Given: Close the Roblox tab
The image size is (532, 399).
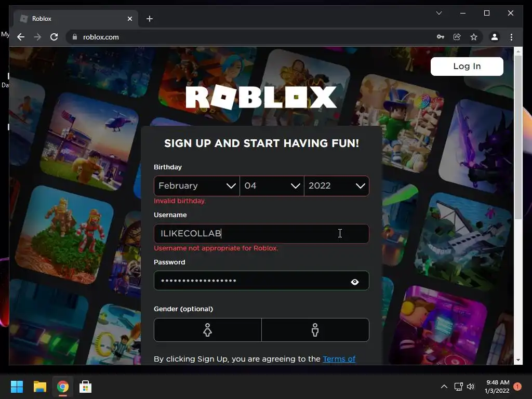Looking at the screenshot, I should tap(129, 19).
